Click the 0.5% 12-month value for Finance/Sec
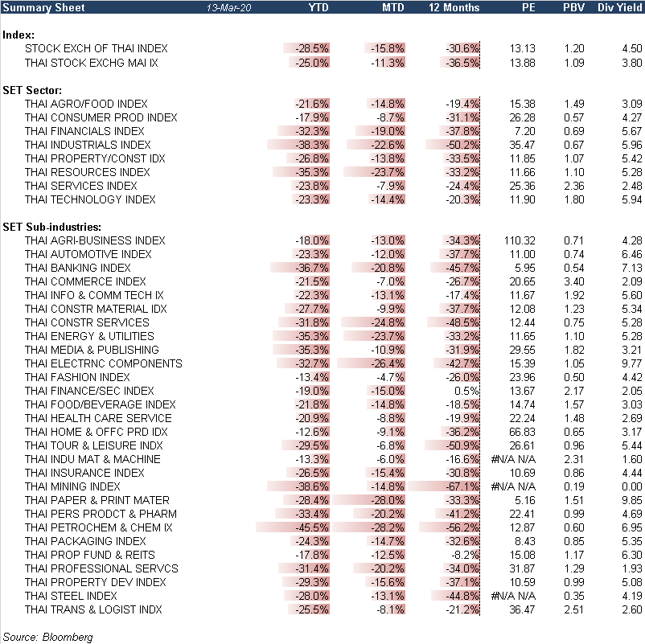The image size is (645, 644). (466, 391)
